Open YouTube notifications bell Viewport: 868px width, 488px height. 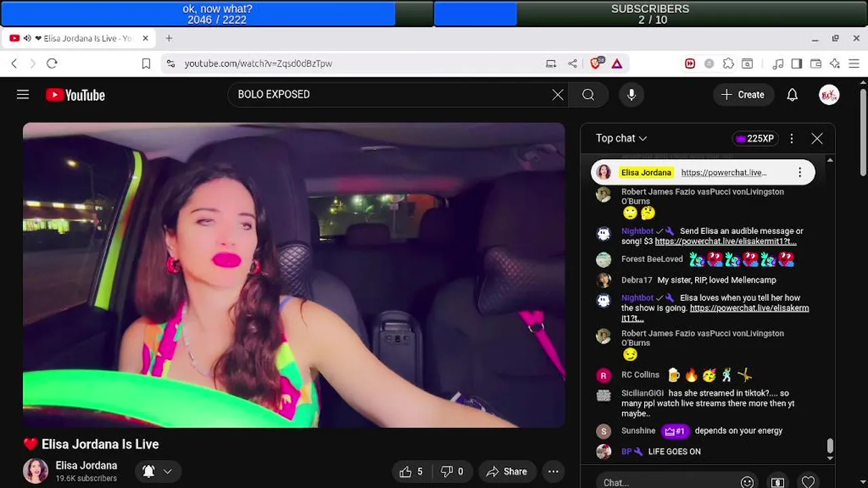click(x=792, y=95)
